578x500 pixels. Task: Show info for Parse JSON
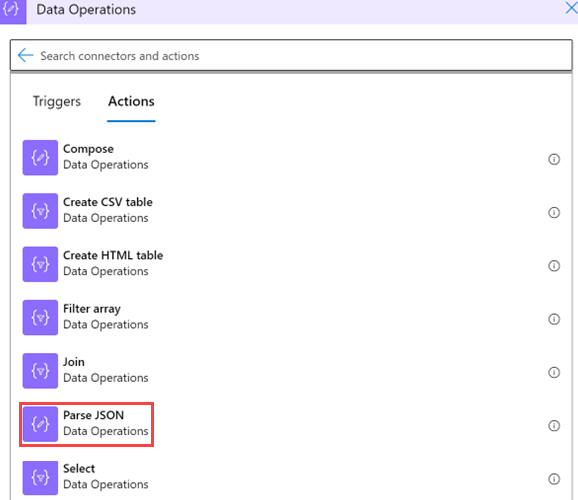[554, 426]
